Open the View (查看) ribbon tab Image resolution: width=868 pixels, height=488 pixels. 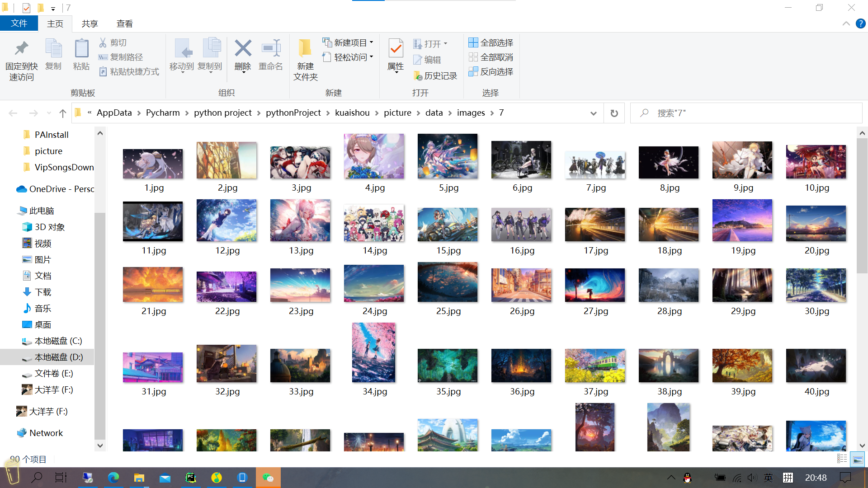click(x=125, y=23)
